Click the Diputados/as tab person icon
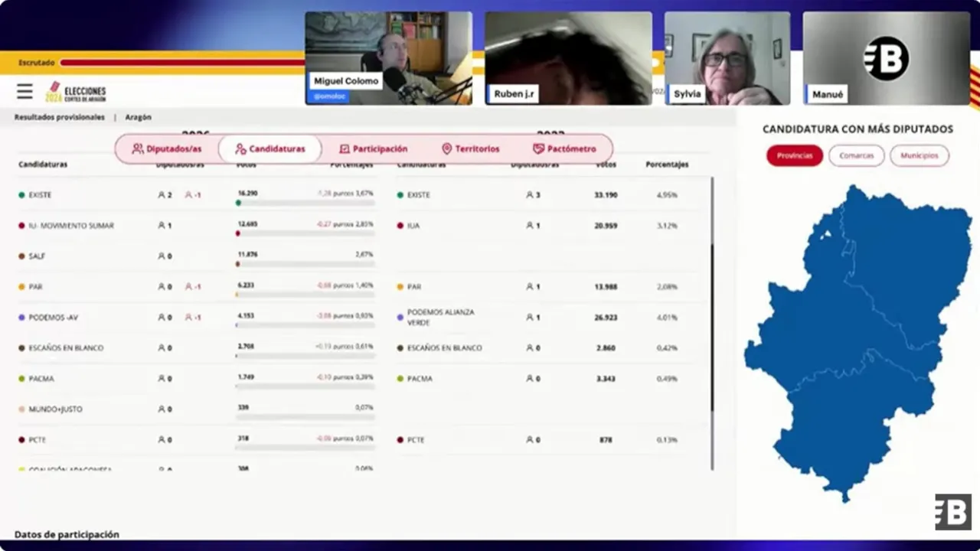The image size is (980, 551). click(x=138, y=149)
